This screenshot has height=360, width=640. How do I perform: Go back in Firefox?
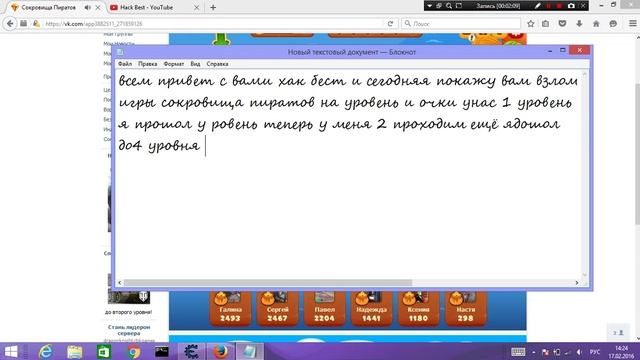(x=10, y=24)
